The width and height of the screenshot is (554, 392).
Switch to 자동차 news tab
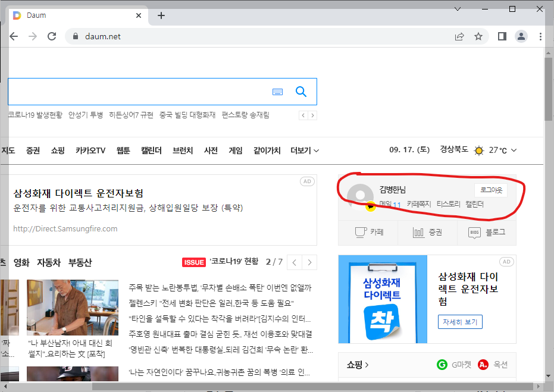[49, 262]
